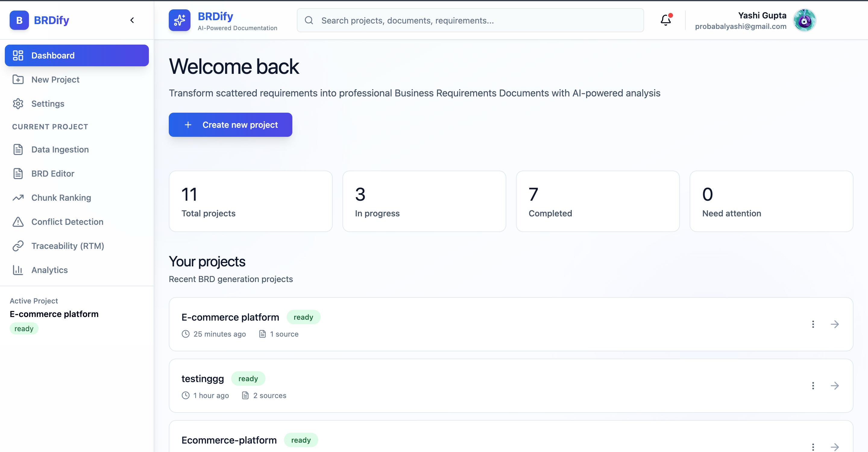Screen dimensions: 868x452
Task: Open Analytics from the sidebar
Action: [77, 270]
